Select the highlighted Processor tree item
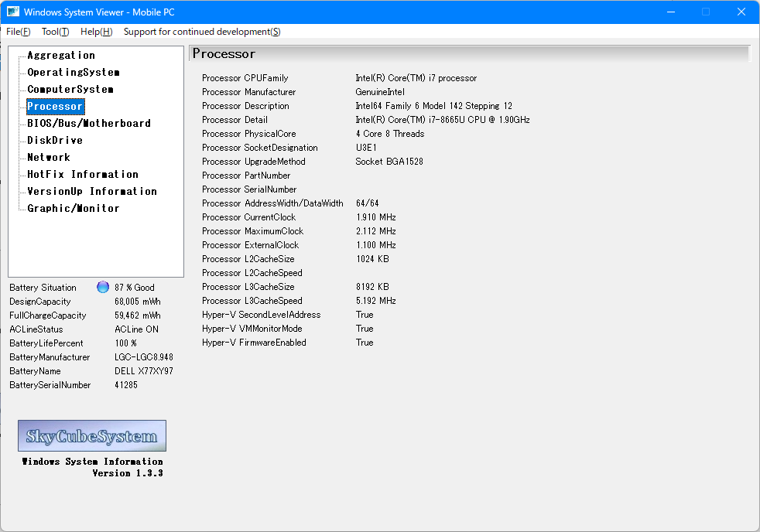This screenshot has height=532, width=760. 55,107
